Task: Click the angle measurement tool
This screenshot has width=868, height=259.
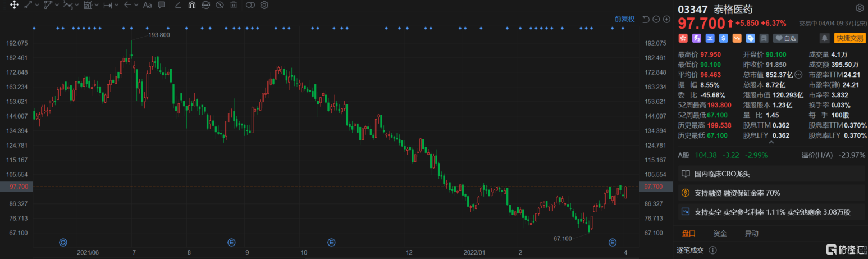Action: pos(178,5)
